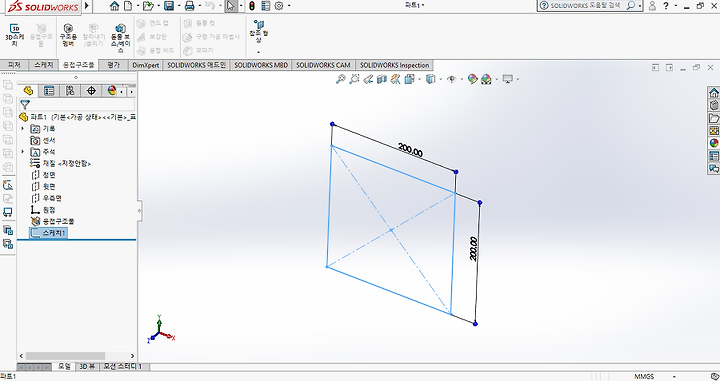Image resolution: width=720 pixels, height=381 pixels.
Task: Click View Settings monitor icon
Action: (x=507, y=79)
